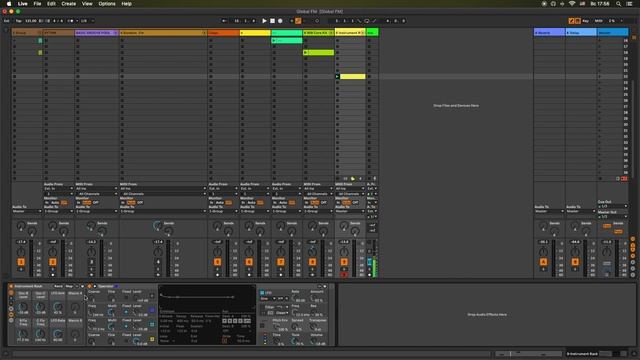Launch scene 22 in the Master track
Screen dimensions: 640x360
[x=600, y=76]
